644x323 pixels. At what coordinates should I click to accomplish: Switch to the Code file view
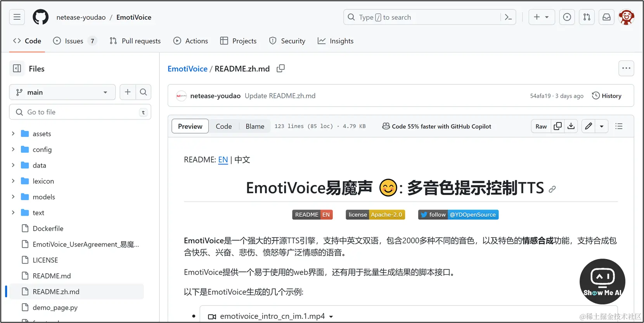[224, 126]
